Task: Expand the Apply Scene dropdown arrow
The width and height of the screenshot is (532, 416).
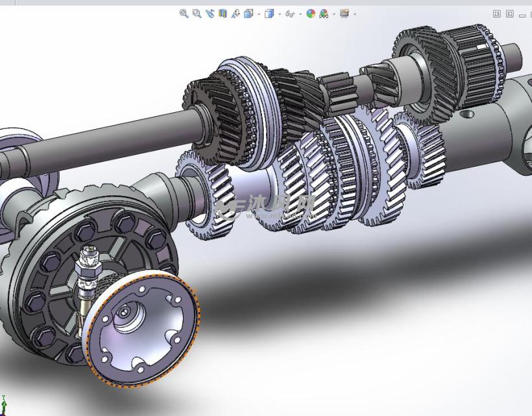Action: pyautogui.click(x=334, y=14)
